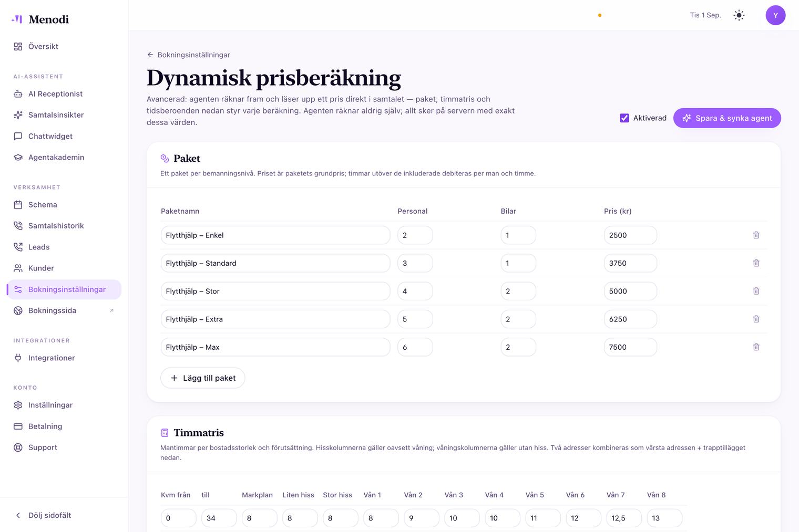Go to Leads page
This screenshot has width=799, height=532.
pos(64,247)
